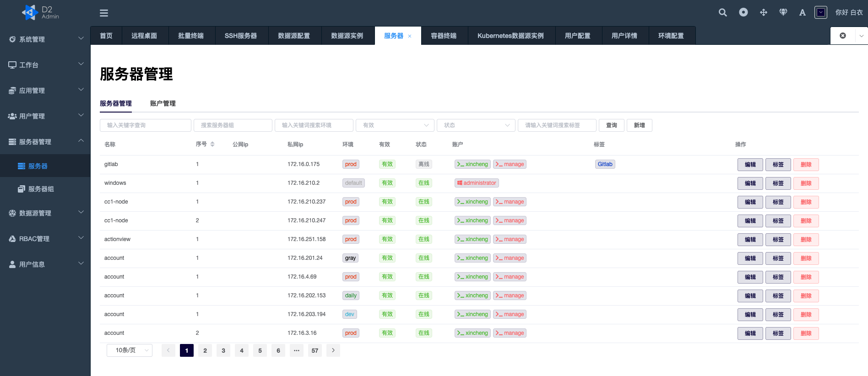Viewport: 868px width, 376px height.
Task: Click the RBAC管理 icon in the sidebar
Action: [x=12, y=239]
